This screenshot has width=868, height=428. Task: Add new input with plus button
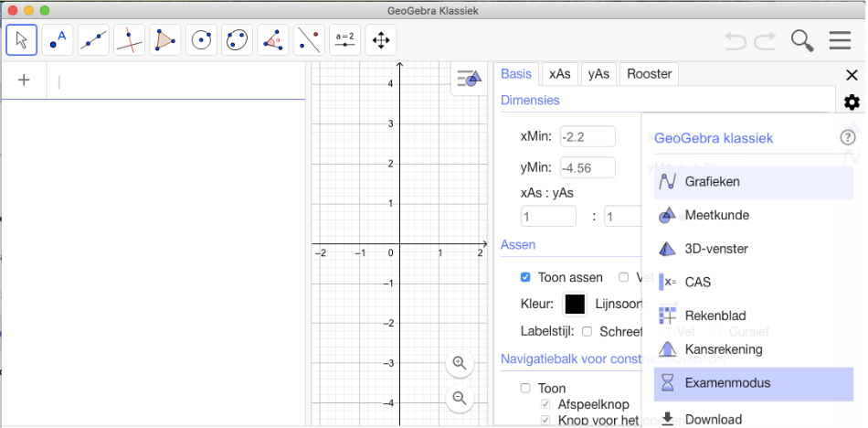point(24,80)
